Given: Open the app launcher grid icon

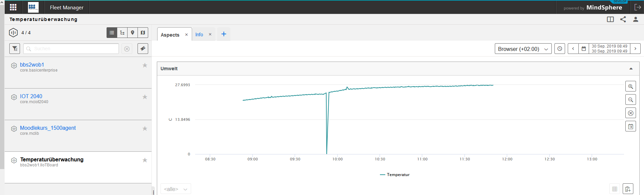Looking at the screenshot, I should (x=13, y=7).
